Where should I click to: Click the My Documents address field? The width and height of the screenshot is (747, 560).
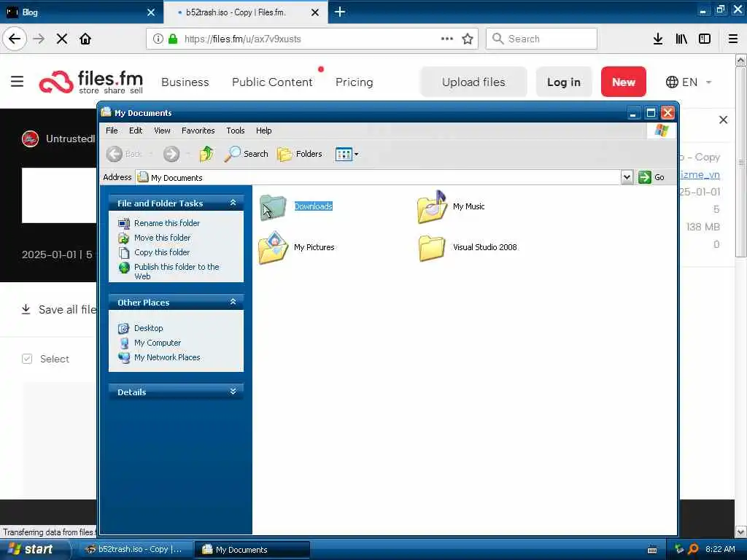(379, 178)
